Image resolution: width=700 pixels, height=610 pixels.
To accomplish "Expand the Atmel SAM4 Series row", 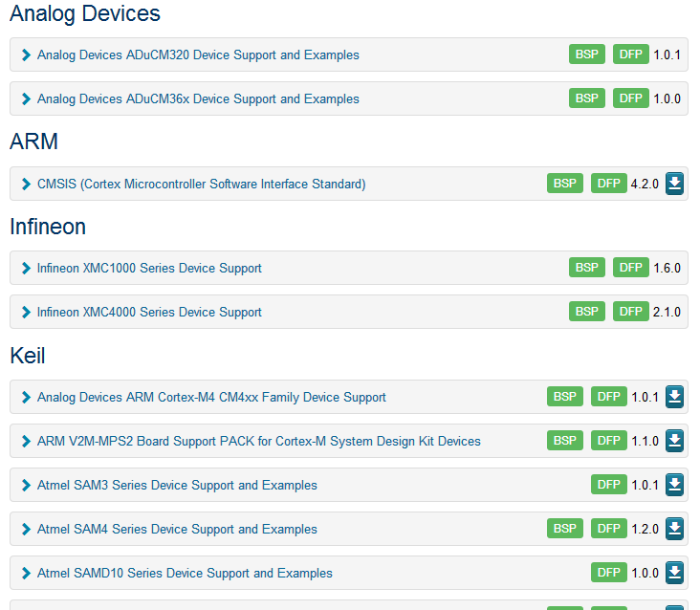I will coord(27,529).
